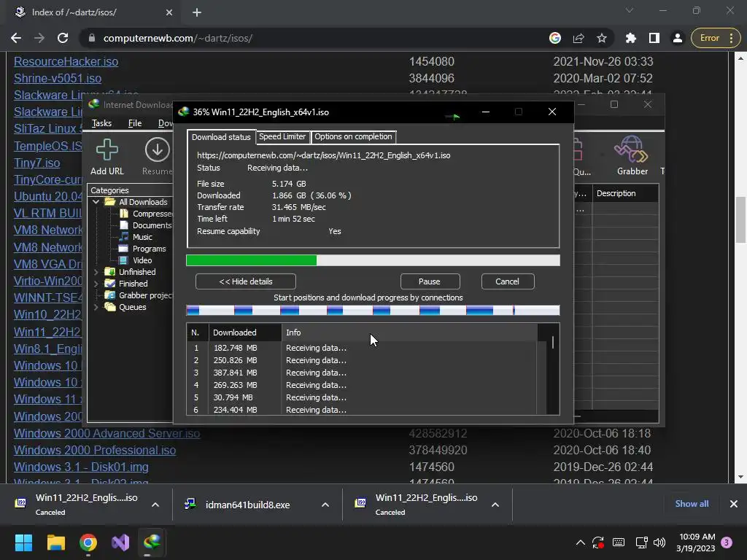Open ResourceHacker.iso link
This screenshot has width=747, height=560.
pyautogui.click(x=66, y=61)
